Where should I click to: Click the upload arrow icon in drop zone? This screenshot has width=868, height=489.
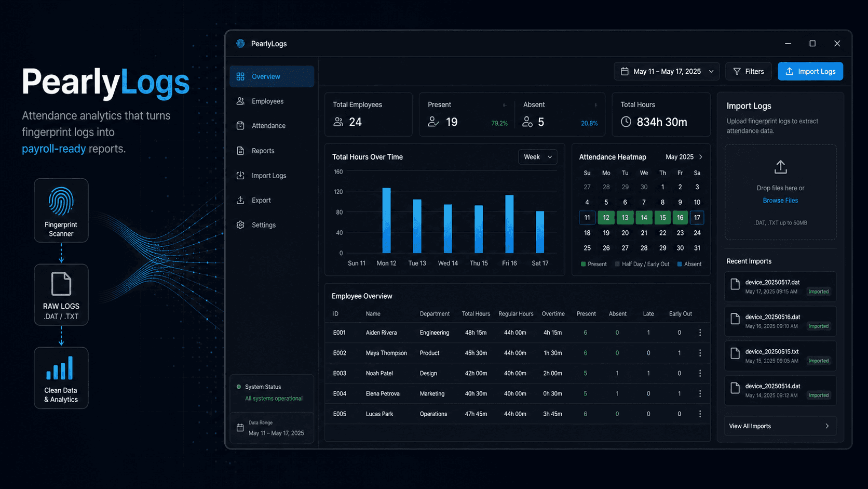781,167
